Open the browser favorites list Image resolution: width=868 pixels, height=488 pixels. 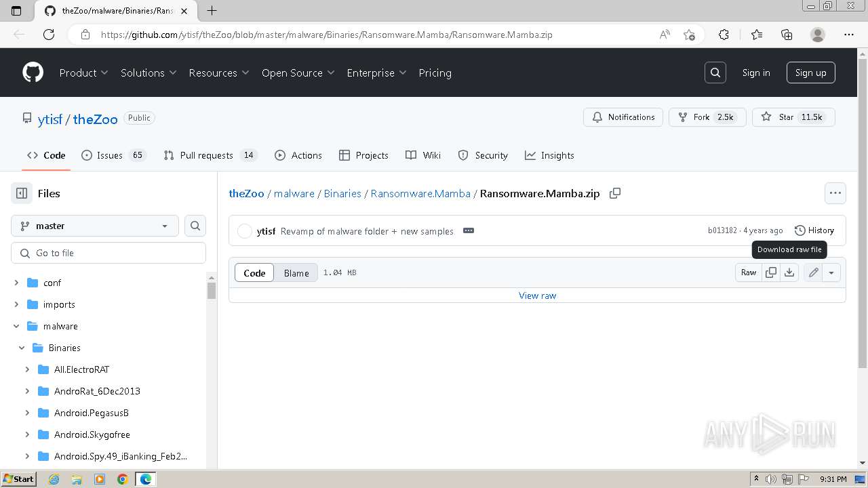757,35
